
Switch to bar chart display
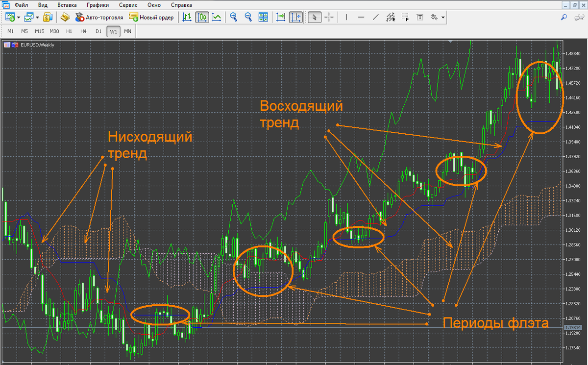(x=187, y=17)
